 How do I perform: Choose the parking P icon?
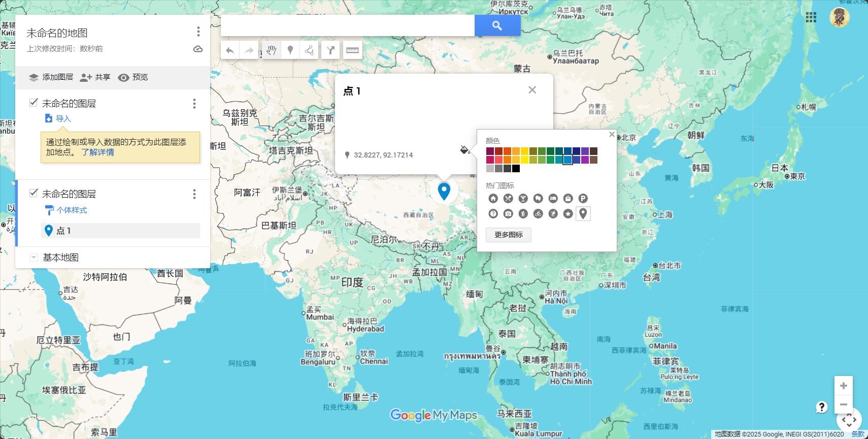[583, 198]
